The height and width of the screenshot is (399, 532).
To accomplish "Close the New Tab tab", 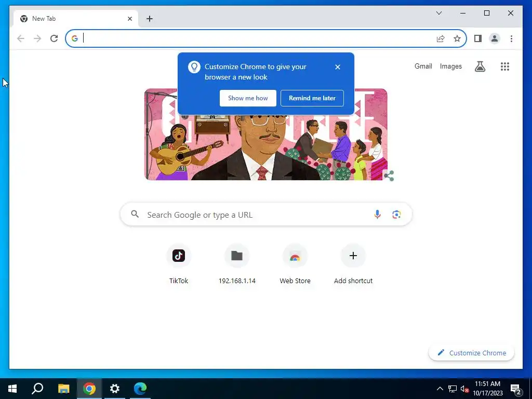I will (x=129, y=19).
